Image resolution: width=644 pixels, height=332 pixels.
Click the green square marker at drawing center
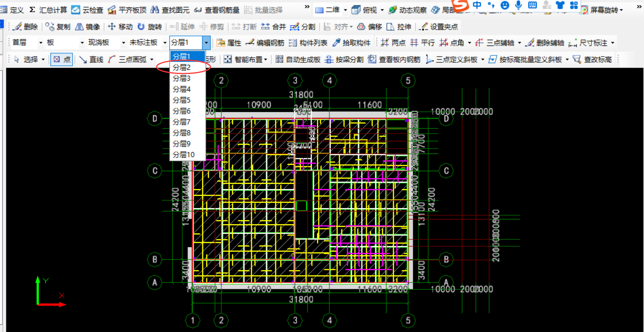pos(302,206)
